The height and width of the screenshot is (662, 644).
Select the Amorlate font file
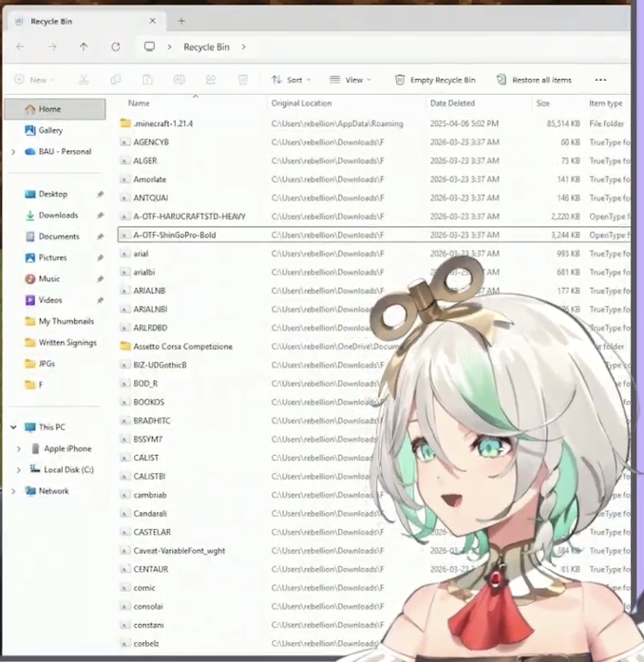pyautogui.click(x=373, y=180)
